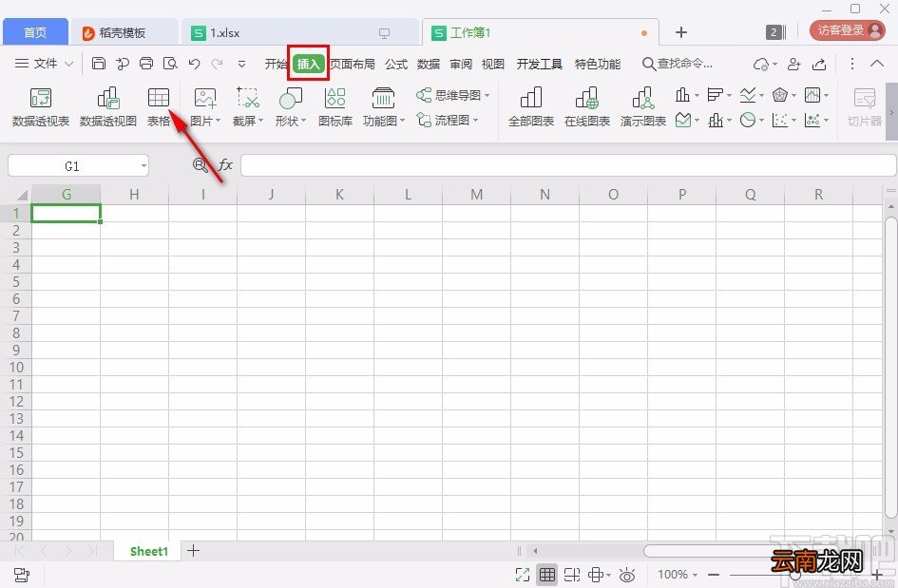Screen dimensions: 898x588
Task: Zoom out with the minus button
Action: [714, 575]
